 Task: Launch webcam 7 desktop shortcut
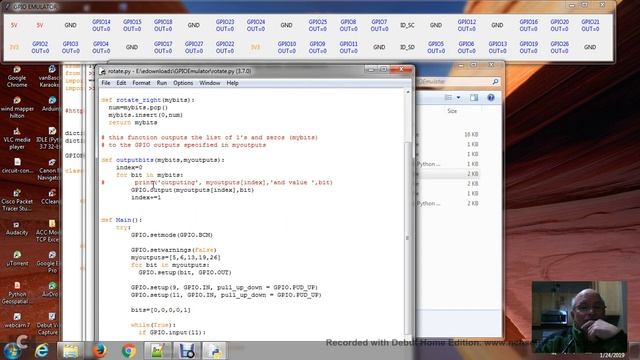[17, 320]
